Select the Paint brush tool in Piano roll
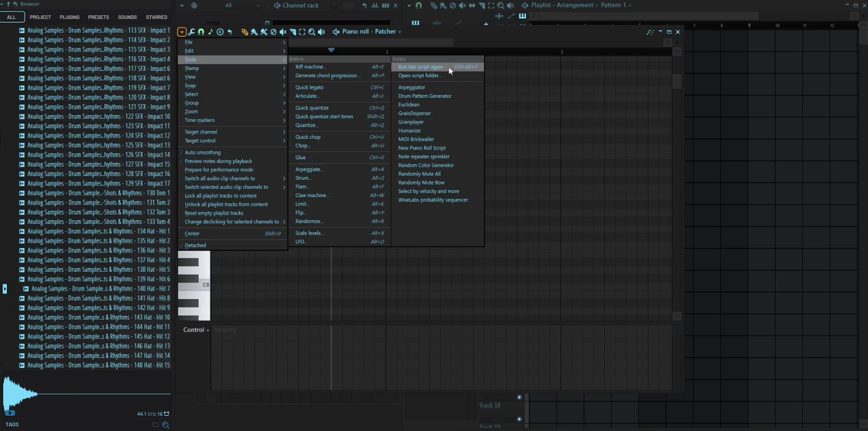This screenshot has width=868, height=431. [254, 32]
